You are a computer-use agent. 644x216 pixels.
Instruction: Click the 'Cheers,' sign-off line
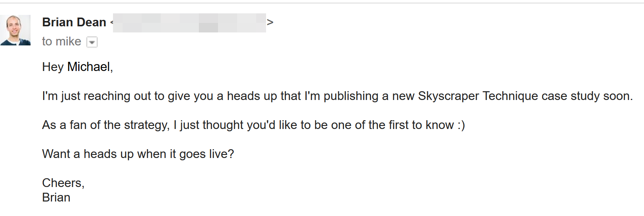63,183
